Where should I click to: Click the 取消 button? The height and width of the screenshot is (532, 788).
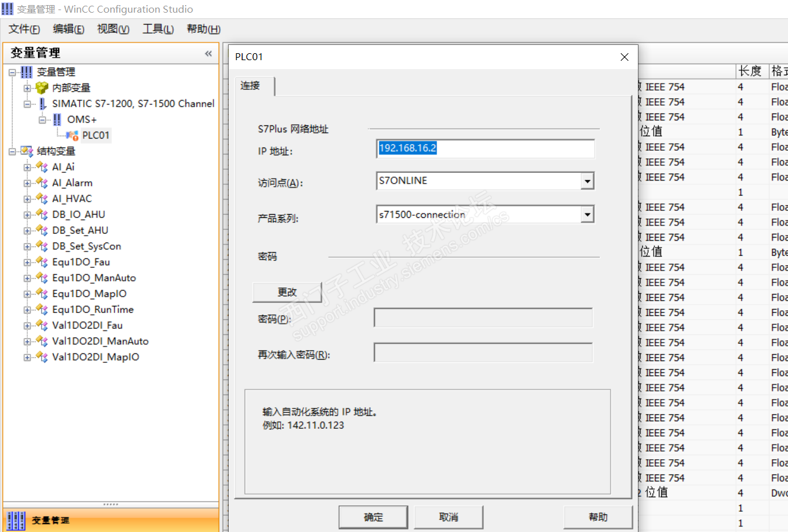click(448, 517)
